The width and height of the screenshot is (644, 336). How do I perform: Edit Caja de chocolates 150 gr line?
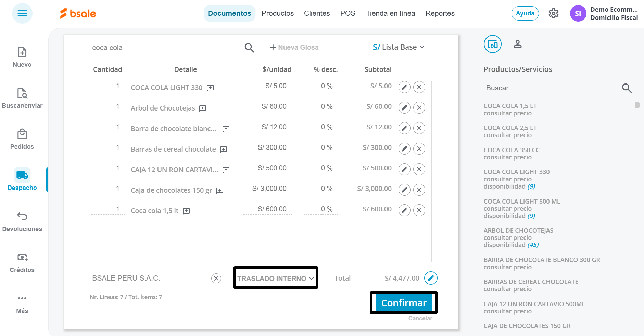[x=404, y=190]
